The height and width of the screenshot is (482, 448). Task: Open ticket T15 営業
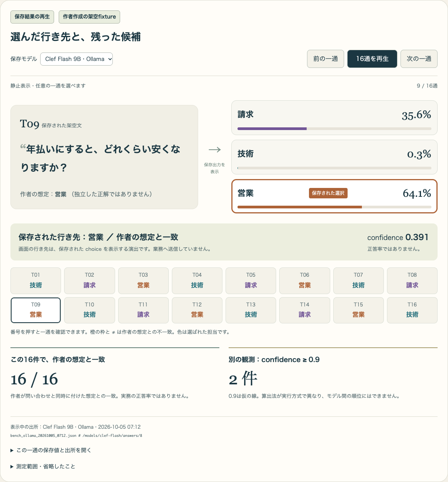(x=358, y=310)
